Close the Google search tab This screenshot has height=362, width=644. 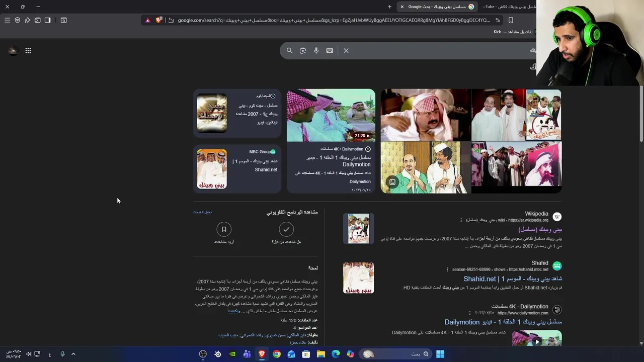point(402,7)
